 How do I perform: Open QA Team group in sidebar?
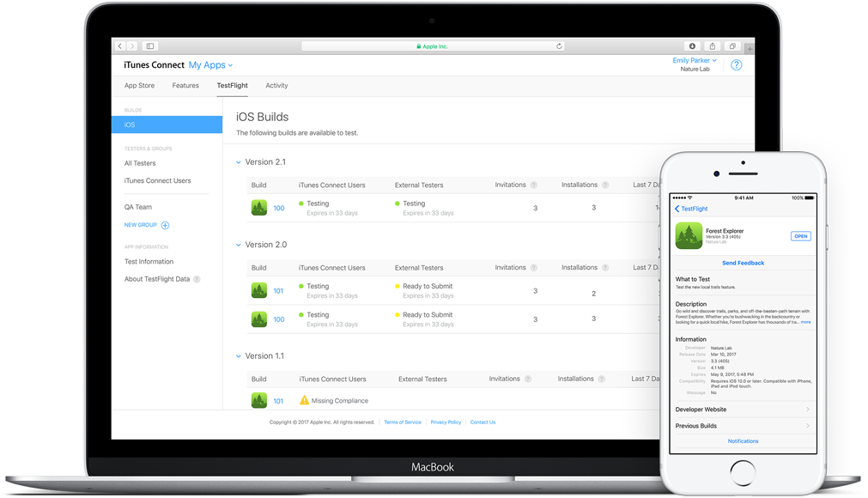138,207
